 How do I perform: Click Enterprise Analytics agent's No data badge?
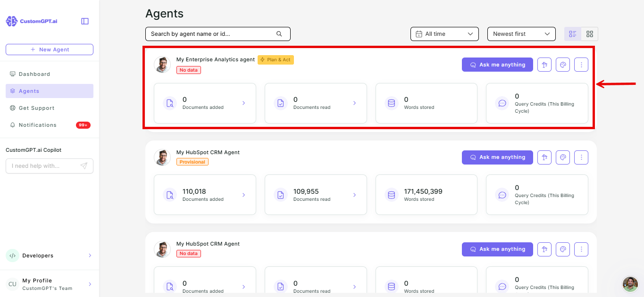click(x=189, y=70)
